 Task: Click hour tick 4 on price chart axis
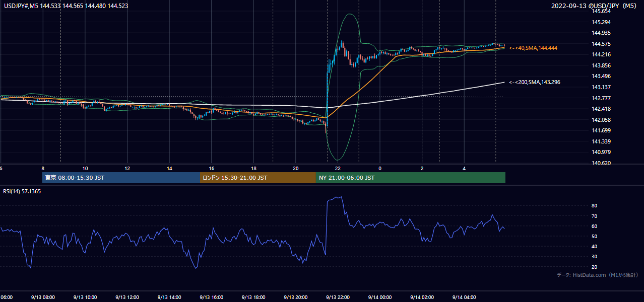tap(465, 168)
